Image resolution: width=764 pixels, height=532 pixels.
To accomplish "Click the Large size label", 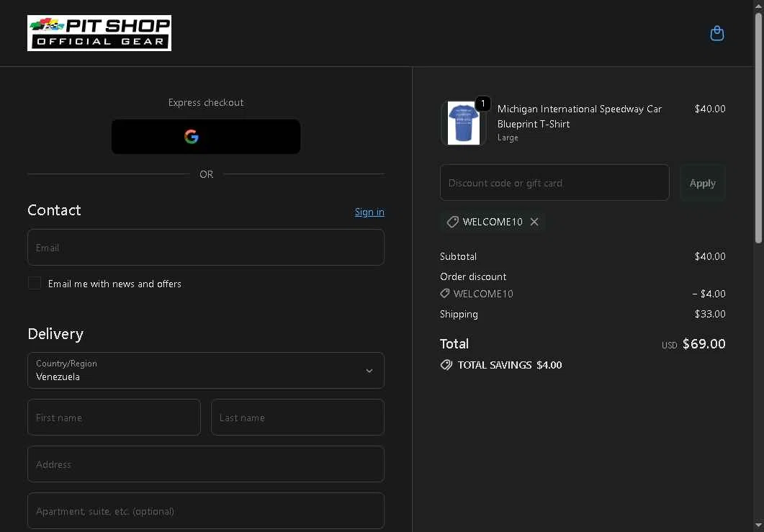I will [508, 137].
